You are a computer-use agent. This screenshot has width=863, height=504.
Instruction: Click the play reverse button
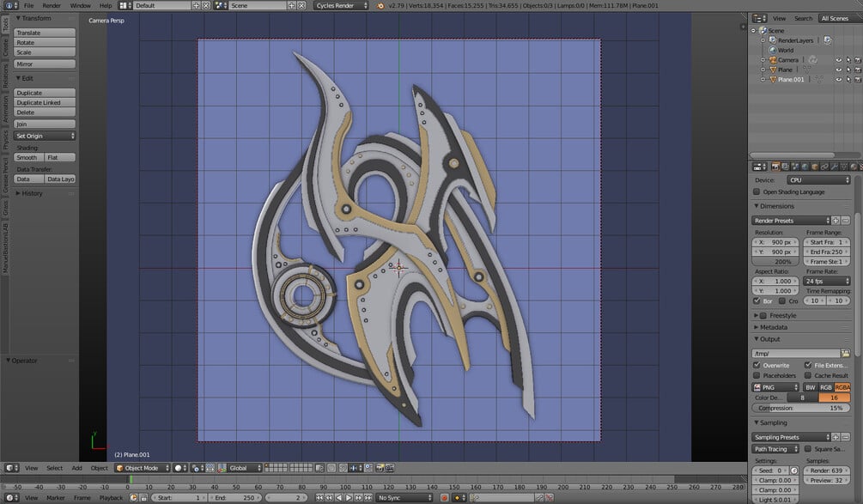click(x=339, y=498)
